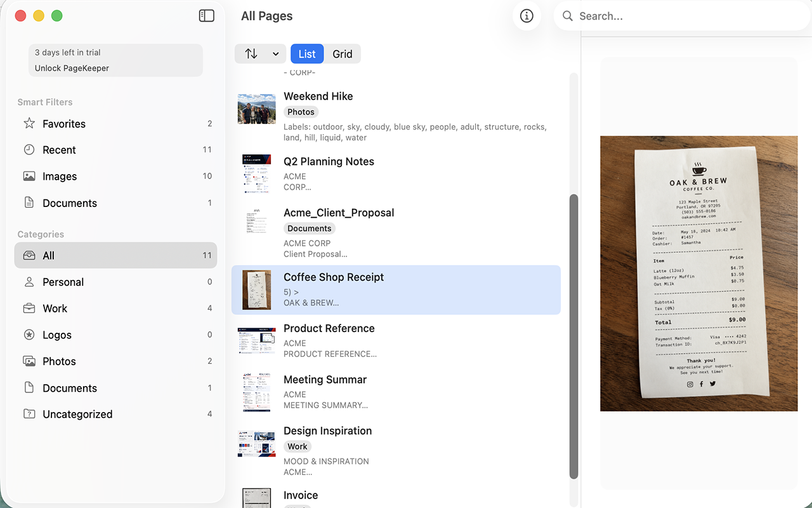Open the sort options dropdown chevron
This screenshot has height=508, width=812.
[276, 54]
